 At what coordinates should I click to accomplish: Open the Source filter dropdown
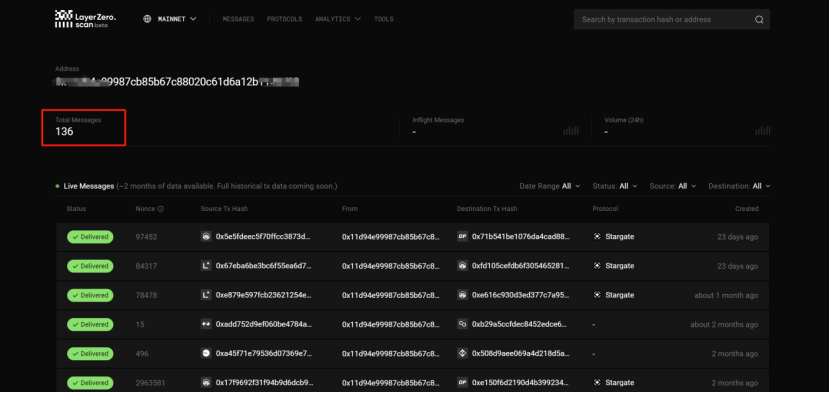[x=673, y=186]
